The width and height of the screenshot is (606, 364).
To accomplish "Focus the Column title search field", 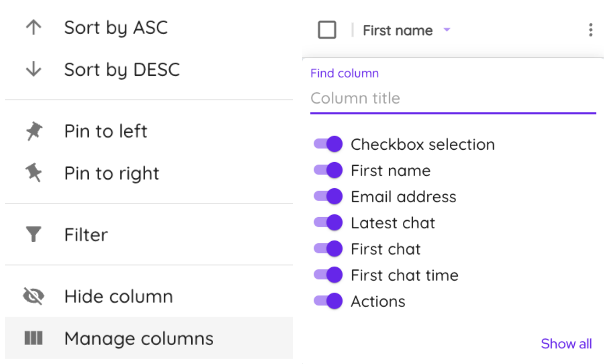I will click(453, 98).
